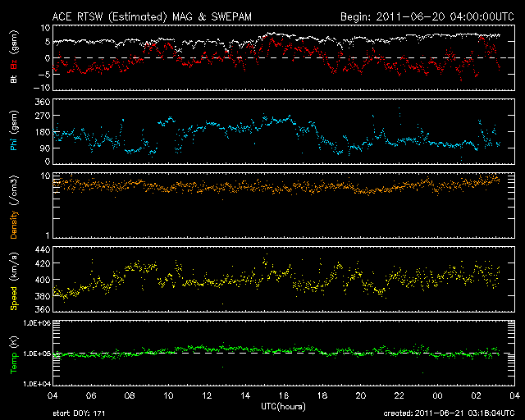
Task: Click the "-10" tick on Bt Bz axis
Action: 42,88
